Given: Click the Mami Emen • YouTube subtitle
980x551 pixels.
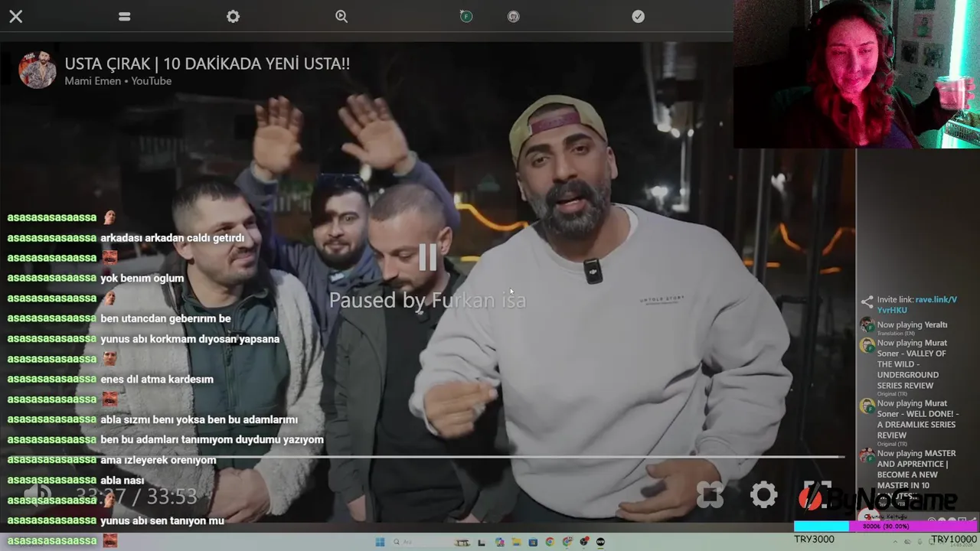Looking at the screenshot, I should [118, 81].
